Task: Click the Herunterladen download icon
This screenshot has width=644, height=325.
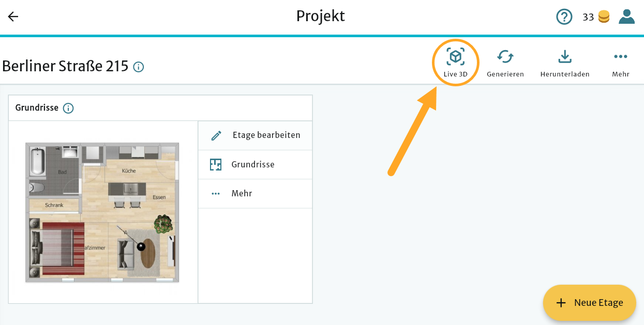Action: coord(564,57)
